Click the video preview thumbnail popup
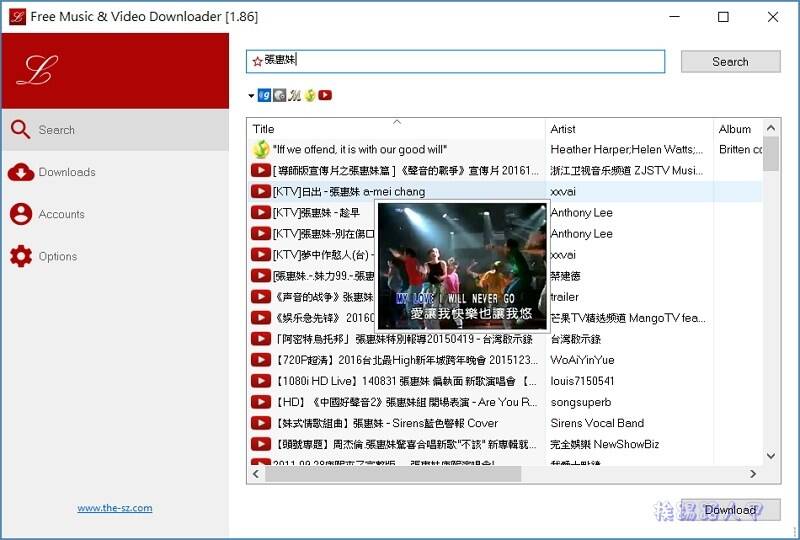This screenshot has height=540, width=800. pos(462,266)
